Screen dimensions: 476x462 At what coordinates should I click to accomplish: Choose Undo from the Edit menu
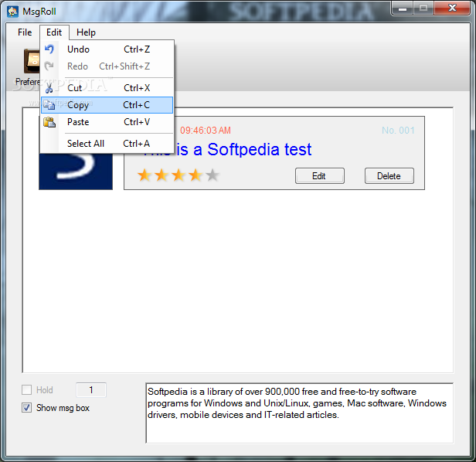107,49
